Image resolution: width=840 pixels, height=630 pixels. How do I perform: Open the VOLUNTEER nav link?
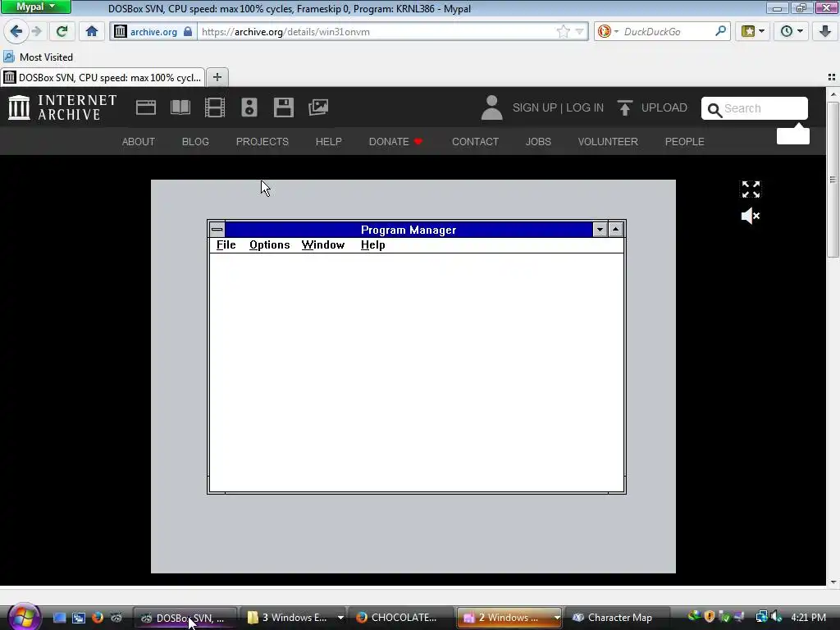[608, 141]
